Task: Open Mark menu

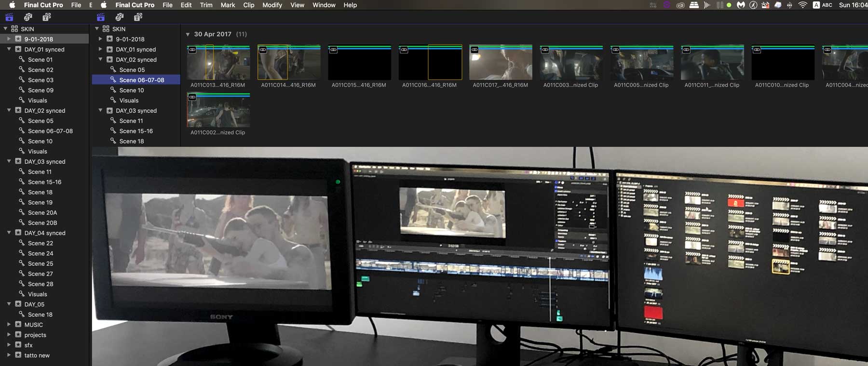Action: [x=228, y=5]
